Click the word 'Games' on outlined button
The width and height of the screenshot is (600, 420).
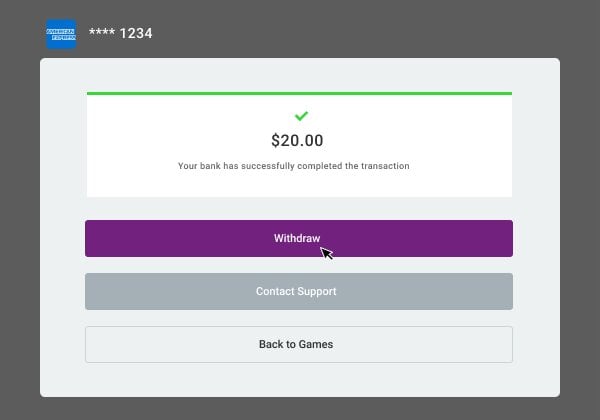(x=316, y=344)
